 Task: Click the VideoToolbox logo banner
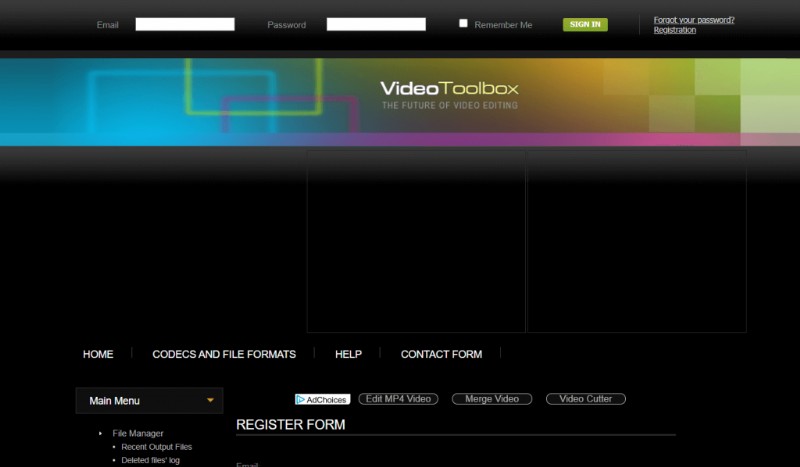(x=449, y=94)
